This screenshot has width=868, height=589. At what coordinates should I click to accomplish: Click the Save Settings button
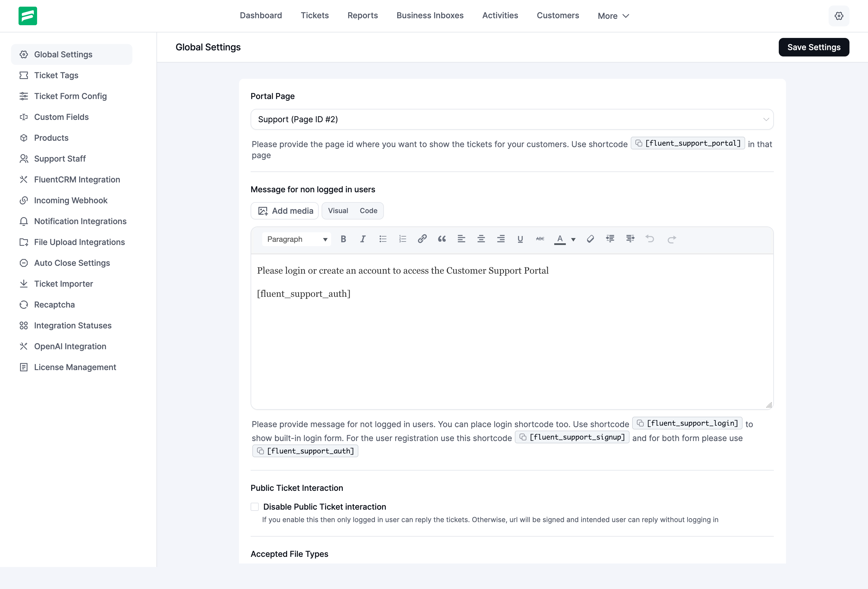pos(814,47)
